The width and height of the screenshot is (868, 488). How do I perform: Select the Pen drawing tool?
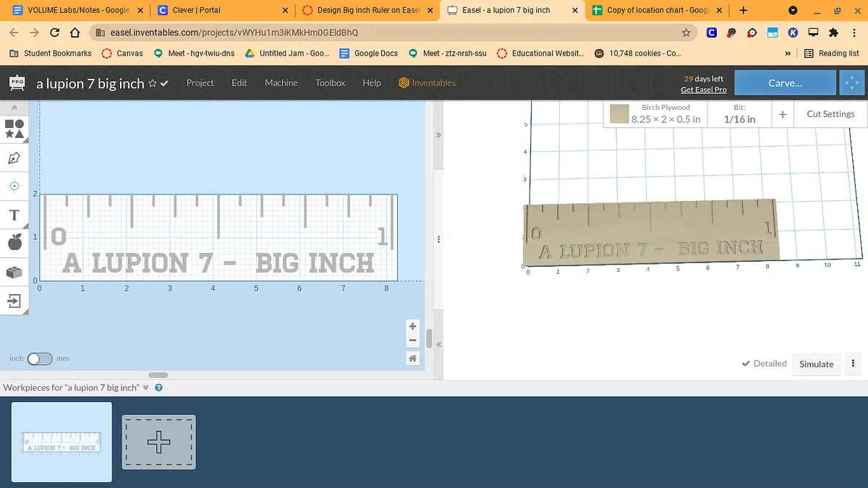click(x=14, y=158)
